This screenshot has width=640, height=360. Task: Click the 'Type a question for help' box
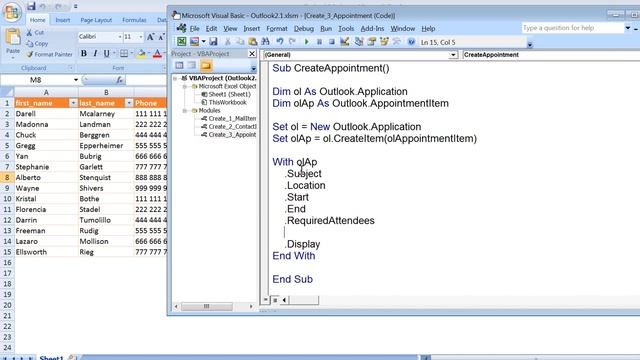572,28
